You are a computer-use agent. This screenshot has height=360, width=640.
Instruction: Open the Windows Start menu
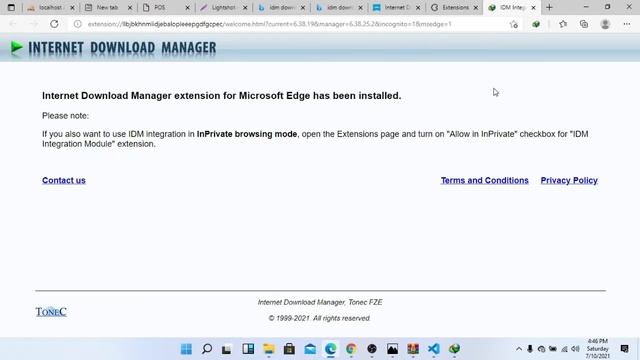187,349
